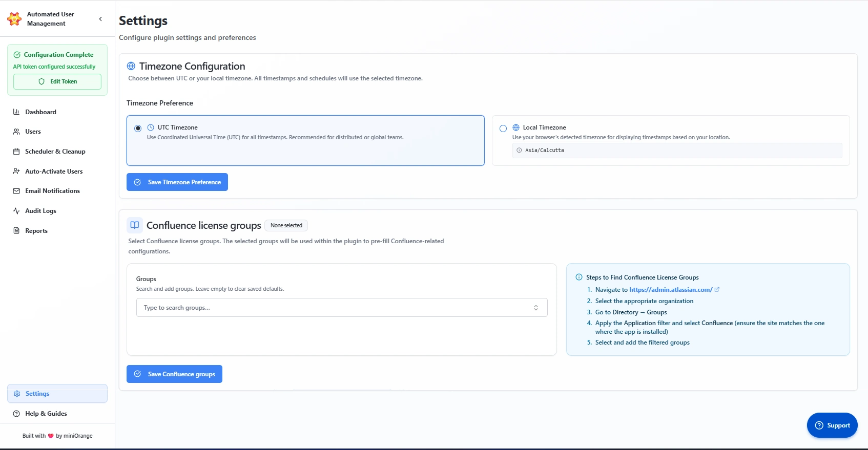Click the Audit Logs activity icon
Image resolution: width=868 pixels, height=450 pixels.
pyautogui.click(x=16, y=211)
